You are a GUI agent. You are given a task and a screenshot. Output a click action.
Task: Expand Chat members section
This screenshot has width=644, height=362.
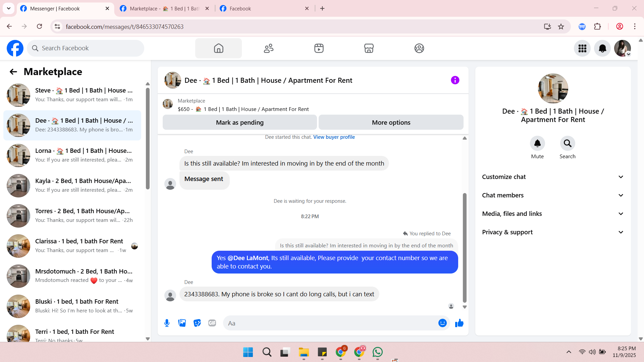coord(553,195)
